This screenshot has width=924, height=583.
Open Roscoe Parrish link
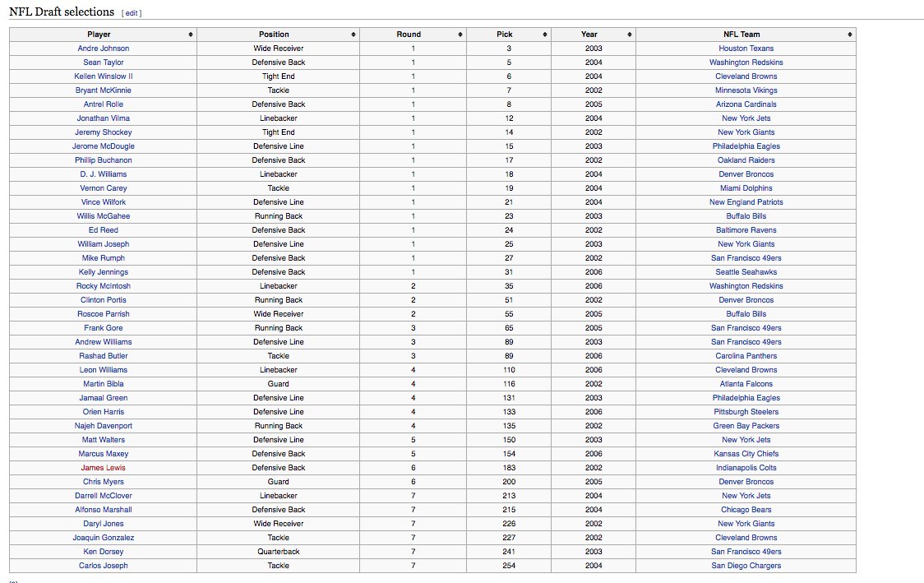103,314
